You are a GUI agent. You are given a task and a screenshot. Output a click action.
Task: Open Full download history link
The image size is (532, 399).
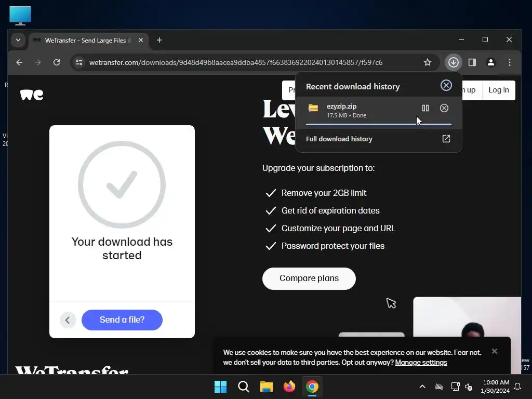pos(339,139)
